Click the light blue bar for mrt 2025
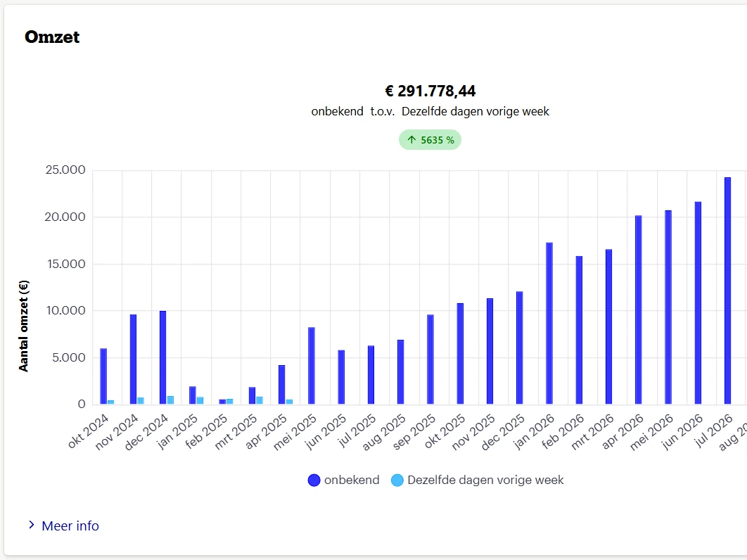747x560 pixels. click(x=260, y=400)
